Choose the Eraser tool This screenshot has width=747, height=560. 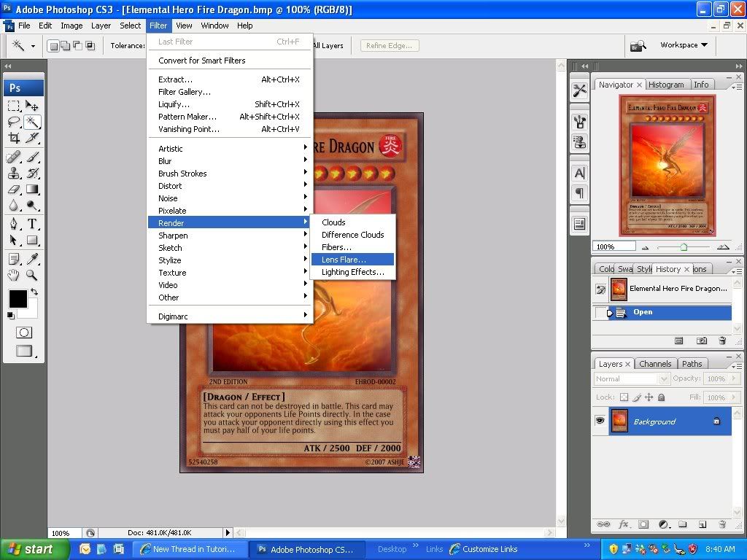pyautogui.click(x=14, y=189)
